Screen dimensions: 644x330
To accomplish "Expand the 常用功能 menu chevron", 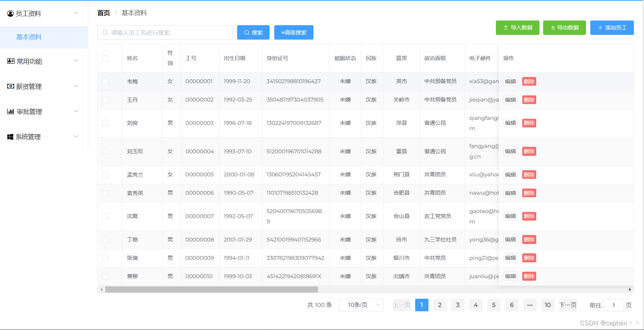I will 76,61.
